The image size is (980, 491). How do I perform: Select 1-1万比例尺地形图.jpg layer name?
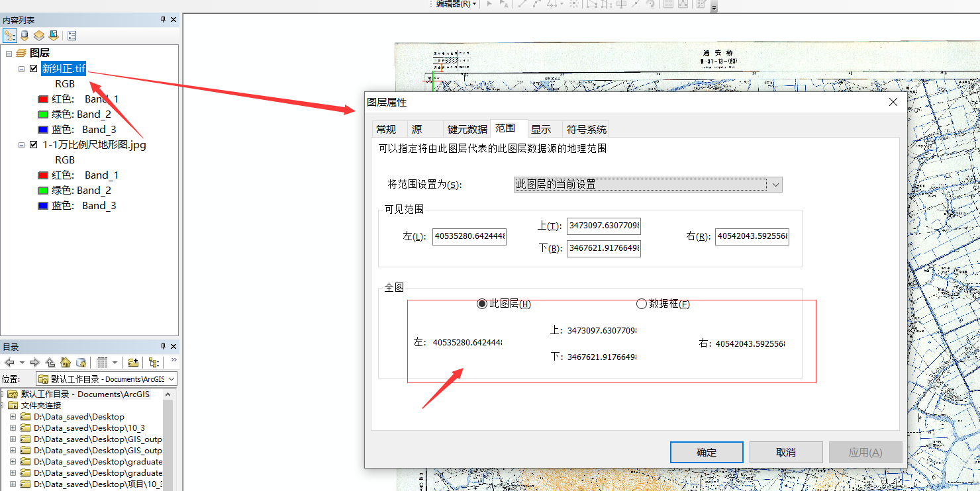pos(94,145)
